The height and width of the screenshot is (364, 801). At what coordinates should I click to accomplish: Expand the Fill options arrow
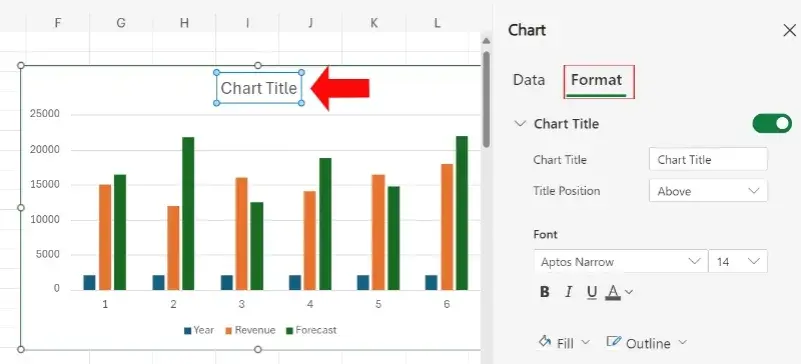pyautogui.click(x=585, y=343)
